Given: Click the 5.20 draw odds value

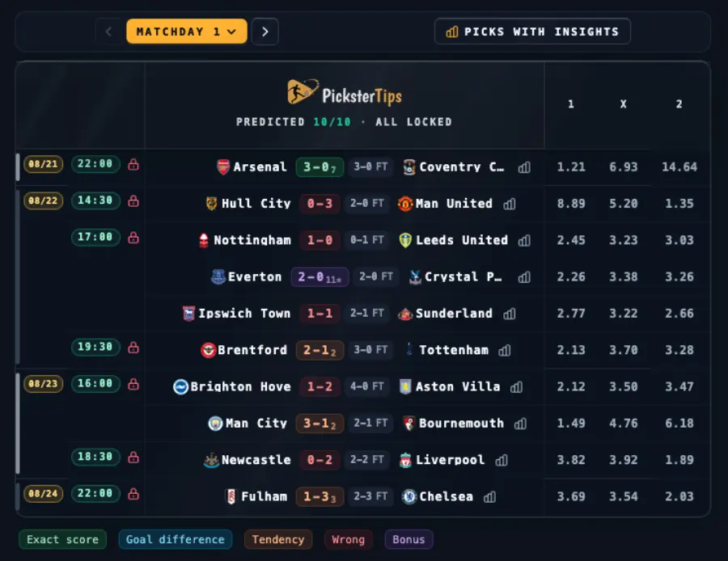Looking at the screenshot, I should (x=623, y=204).
